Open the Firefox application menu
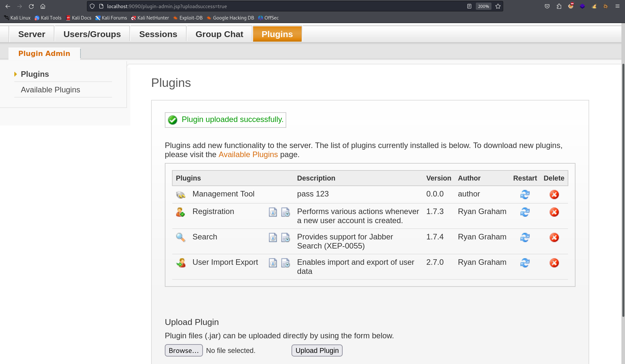This screenshot has width=625, height=364. coord(617,6)
